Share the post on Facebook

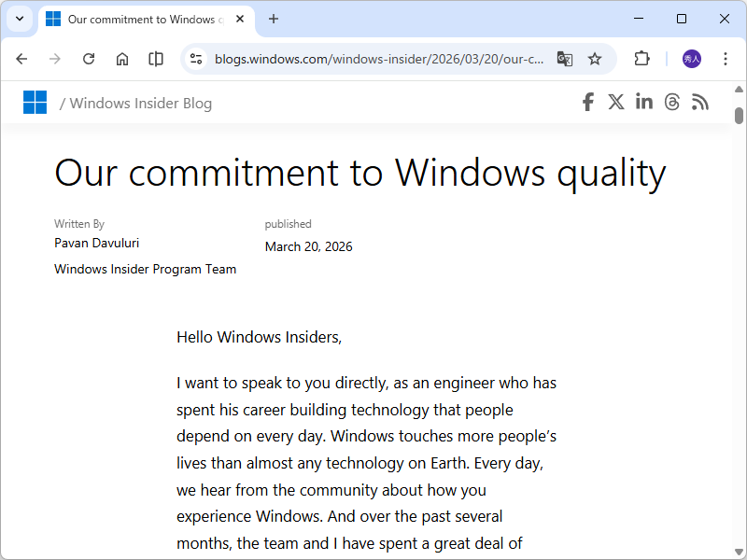click(587, 102)
